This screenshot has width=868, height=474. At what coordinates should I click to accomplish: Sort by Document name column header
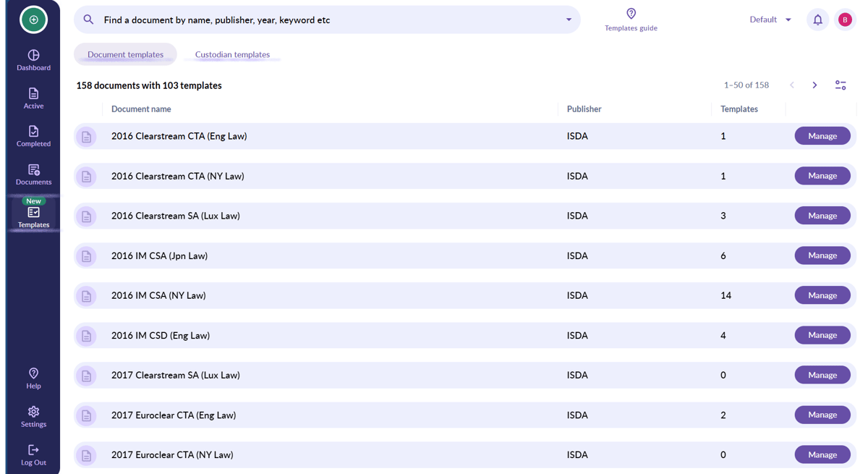pos(141,109)
